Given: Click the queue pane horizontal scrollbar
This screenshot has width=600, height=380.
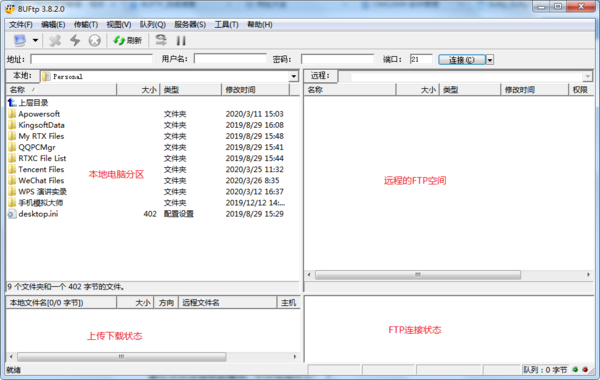Looking at the screenshot, I should 122,357.
